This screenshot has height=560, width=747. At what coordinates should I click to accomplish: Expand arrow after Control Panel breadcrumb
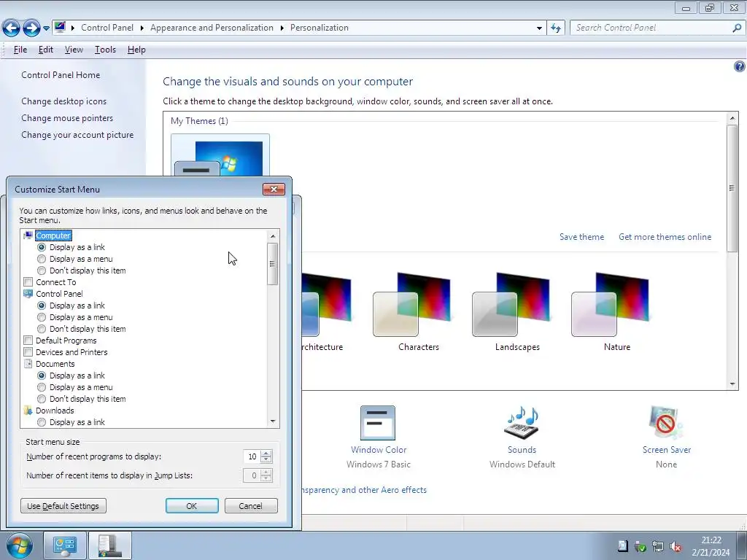coord(142,28)
